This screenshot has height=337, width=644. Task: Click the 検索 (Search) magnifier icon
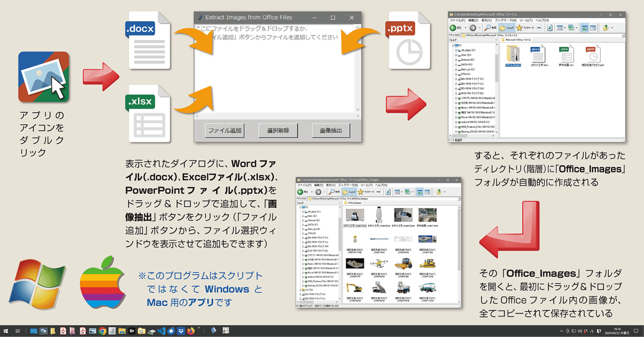pyautogui.click(x=487, y=27)
